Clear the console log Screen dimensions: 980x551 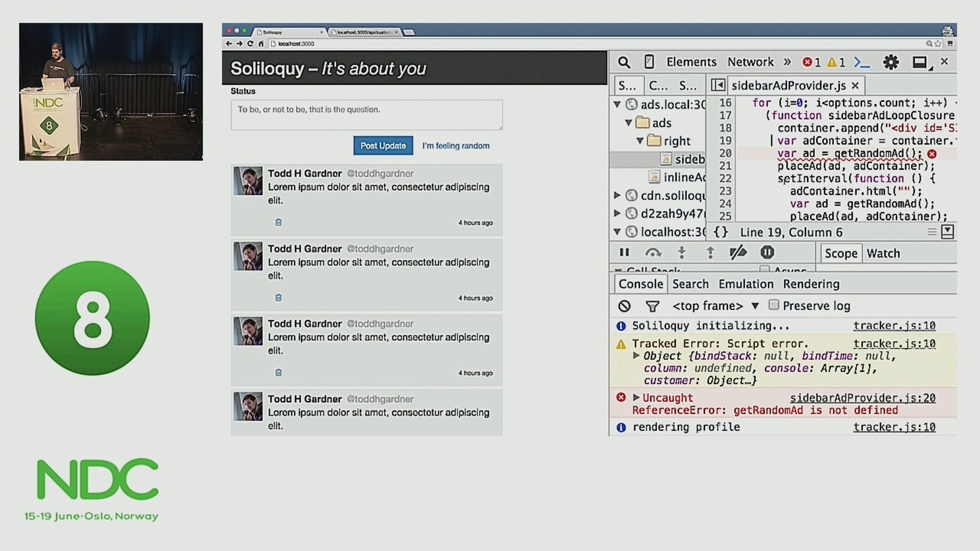coord(624,306)
